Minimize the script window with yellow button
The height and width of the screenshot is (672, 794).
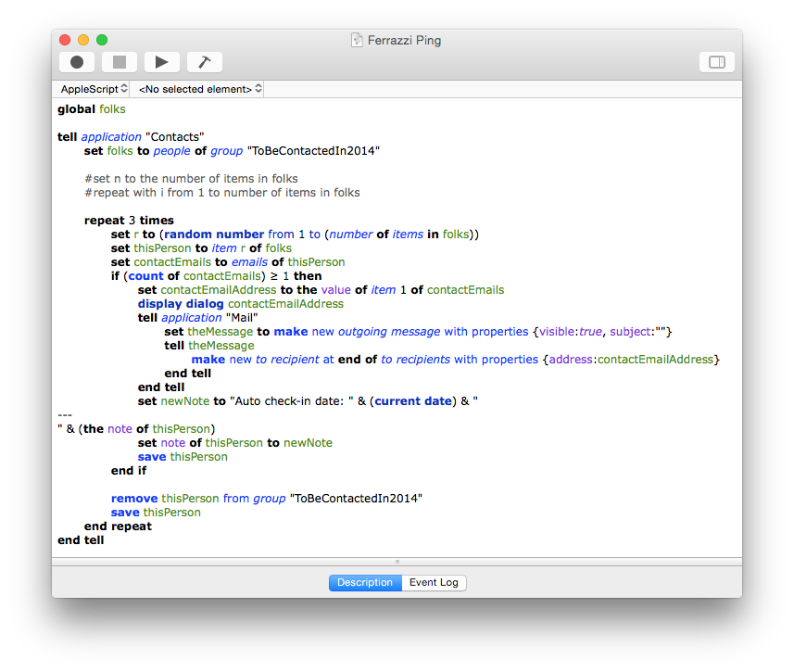(83, 40)
